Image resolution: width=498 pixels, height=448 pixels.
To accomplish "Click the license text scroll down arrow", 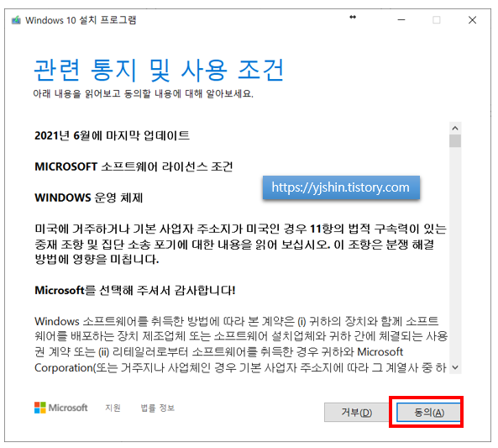I will point(455,367).
